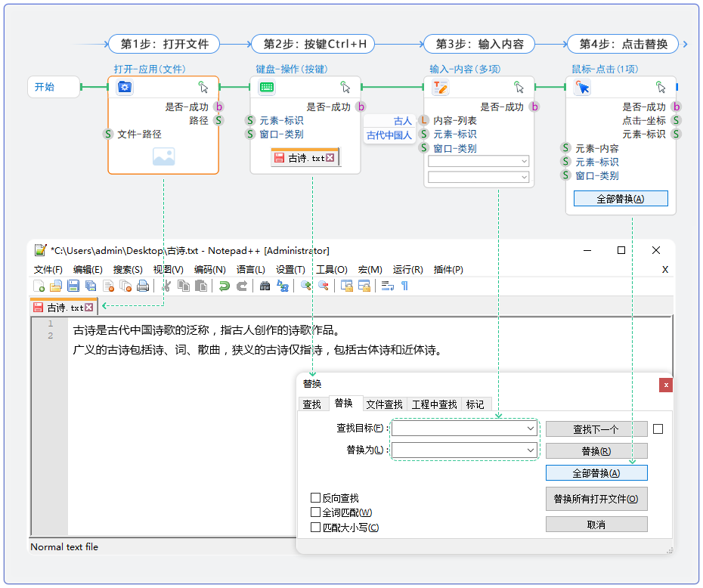Click the mouse cursor icon in 鼠标-点击 node
Image resolution: width=703 pixels, height=588 pixels.
582,88
